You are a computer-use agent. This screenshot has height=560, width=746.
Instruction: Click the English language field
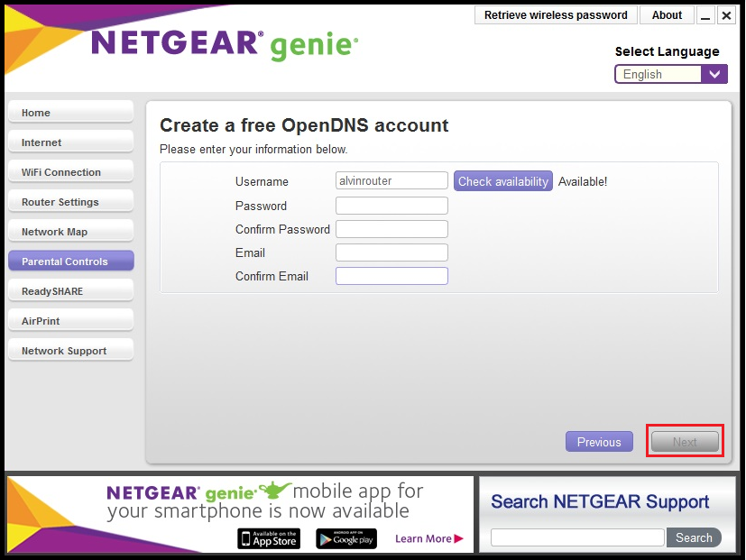point(658,74)
